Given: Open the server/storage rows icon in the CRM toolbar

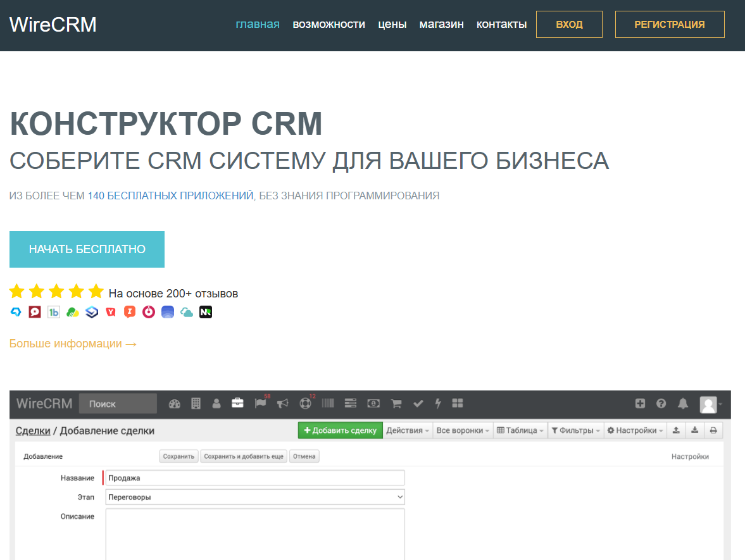Looking at the screenshot, I should click(351, 403).
